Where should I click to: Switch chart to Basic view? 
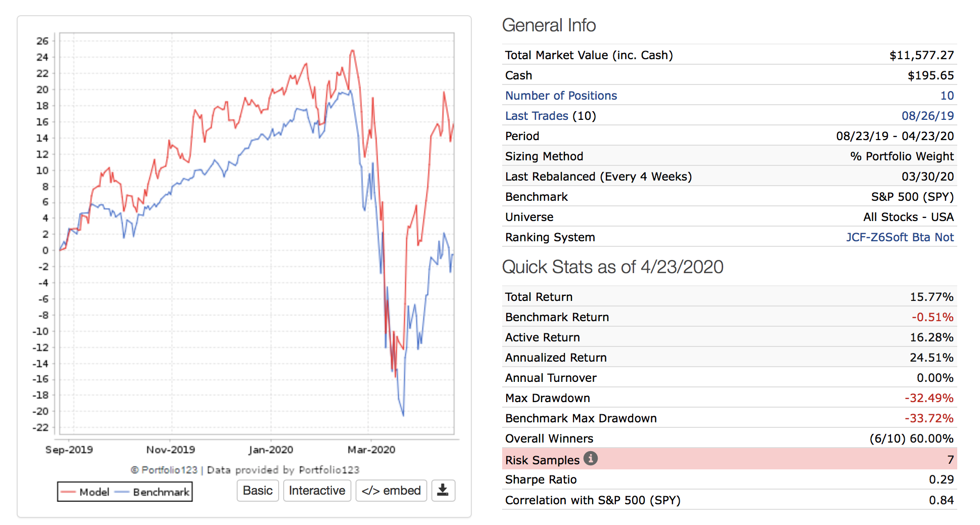pos(257,491)
